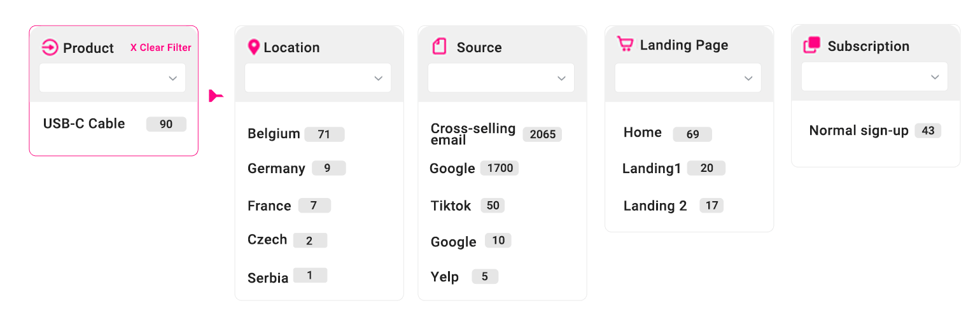Select Landing1 under Landing Page
Viewport: 980px width, 324px height.
coord(673,168)
